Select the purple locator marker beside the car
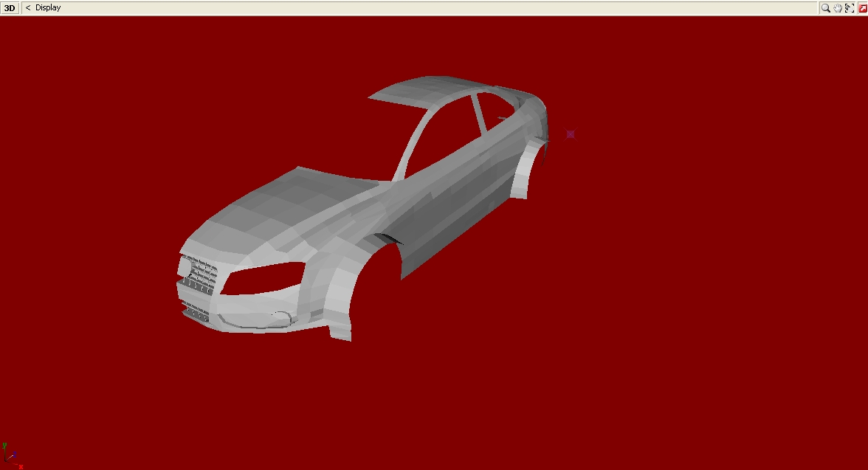This screenshot has height=470, width=868. click(571, 134)
